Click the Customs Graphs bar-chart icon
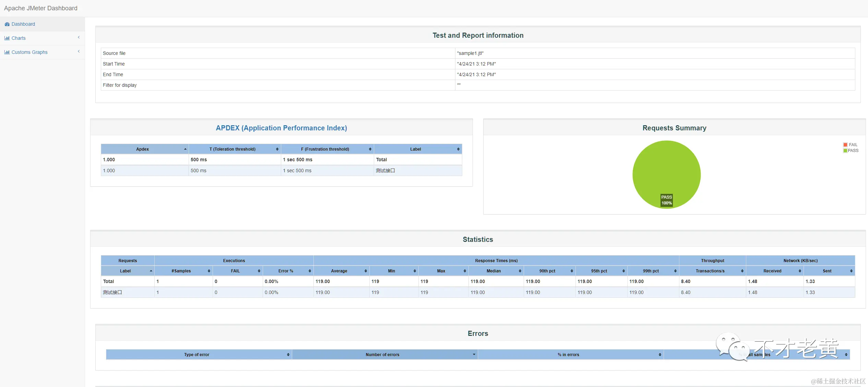The height and width of the screenshot is (387, 868). [7, 52]
